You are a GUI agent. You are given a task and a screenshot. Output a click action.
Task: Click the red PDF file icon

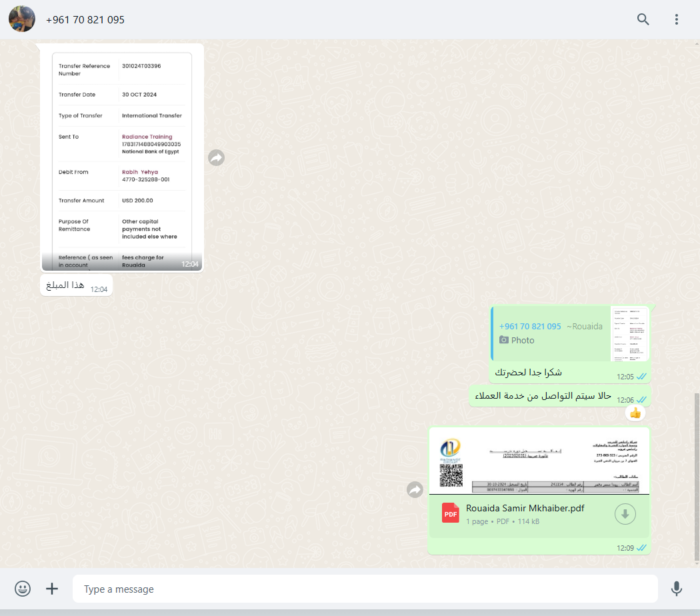tap(451, 513)
